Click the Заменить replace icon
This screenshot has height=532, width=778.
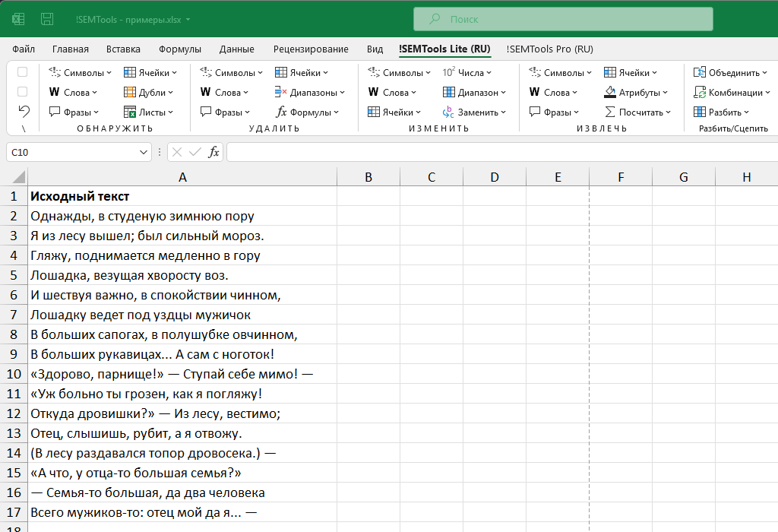pyautogui.click(x=448, y=112)
